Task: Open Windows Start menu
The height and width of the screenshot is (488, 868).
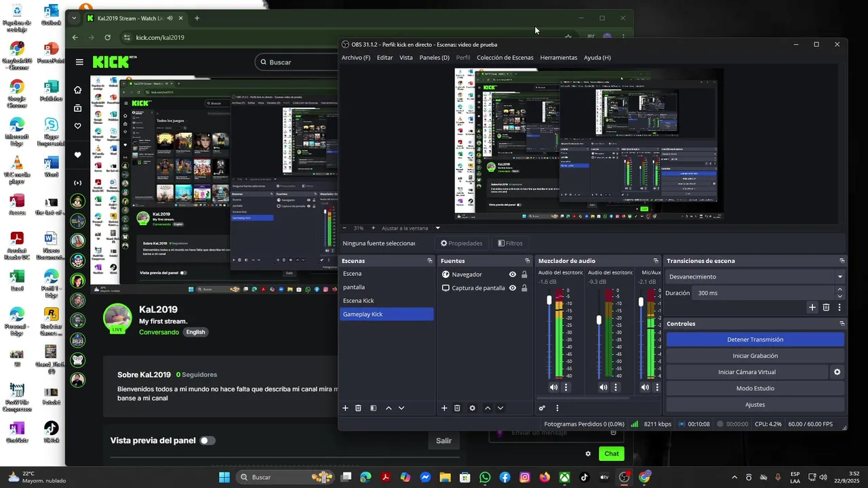Action: 224,477
